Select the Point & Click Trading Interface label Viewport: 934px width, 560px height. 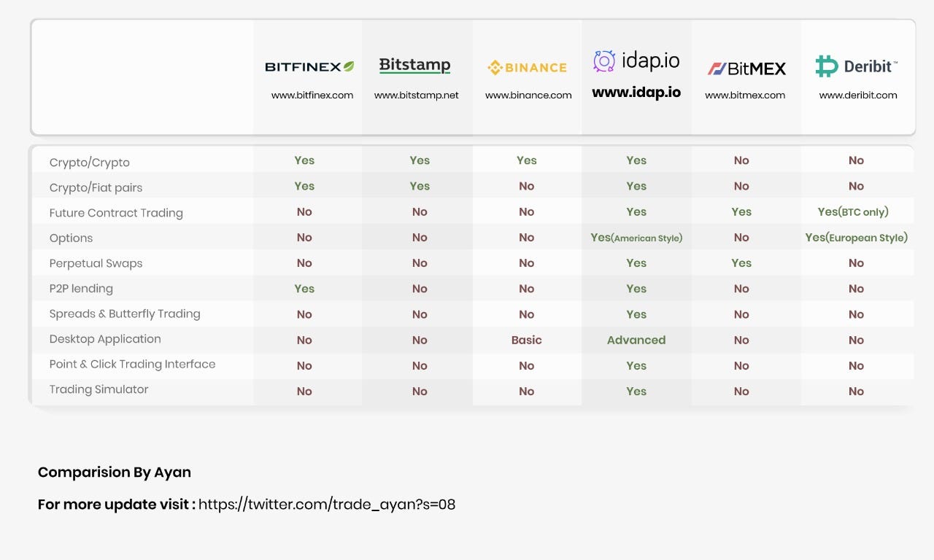(132, 365)
